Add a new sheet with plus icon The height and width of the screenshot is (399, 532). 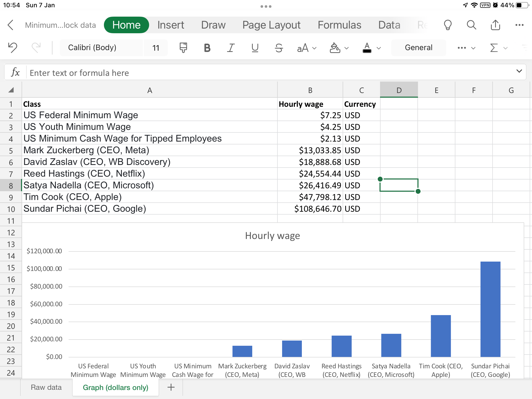click(171, 387)
